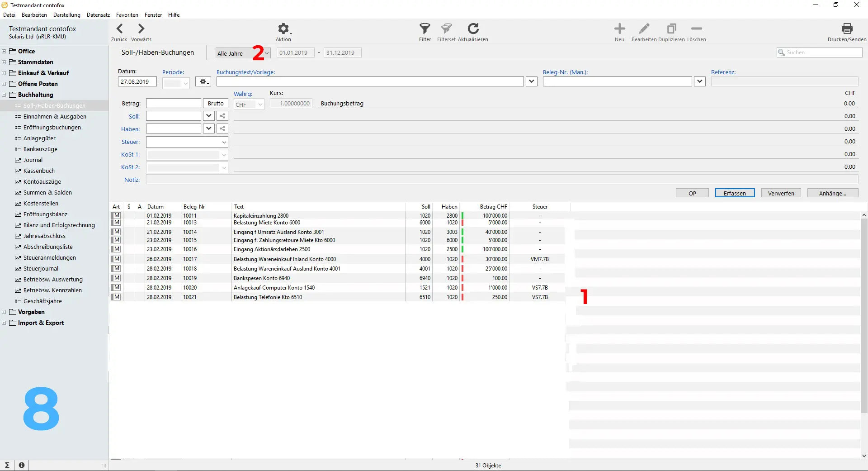
Task: Create new entry with Neu icon
Action: (x=619, y=29)
